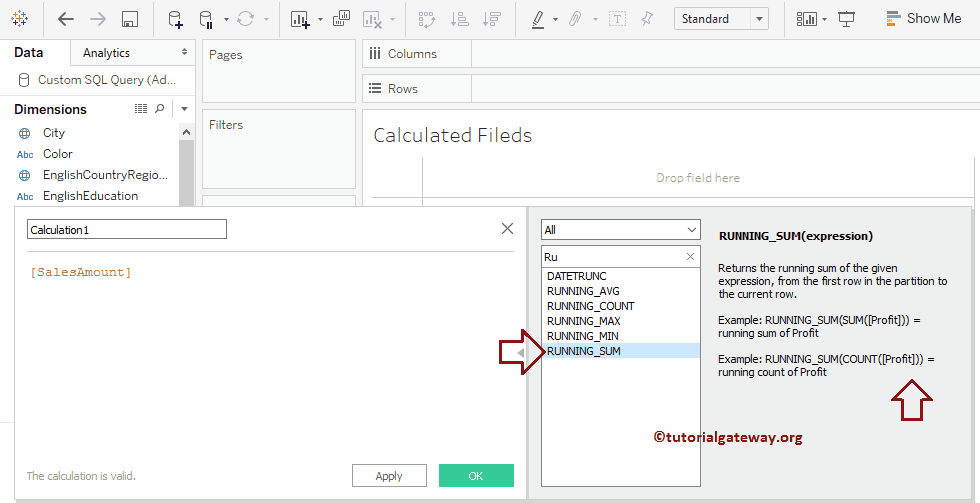
Task: Select RUNNING_AVG in function list
Action: pyautogui.click(x=621, y=291)
